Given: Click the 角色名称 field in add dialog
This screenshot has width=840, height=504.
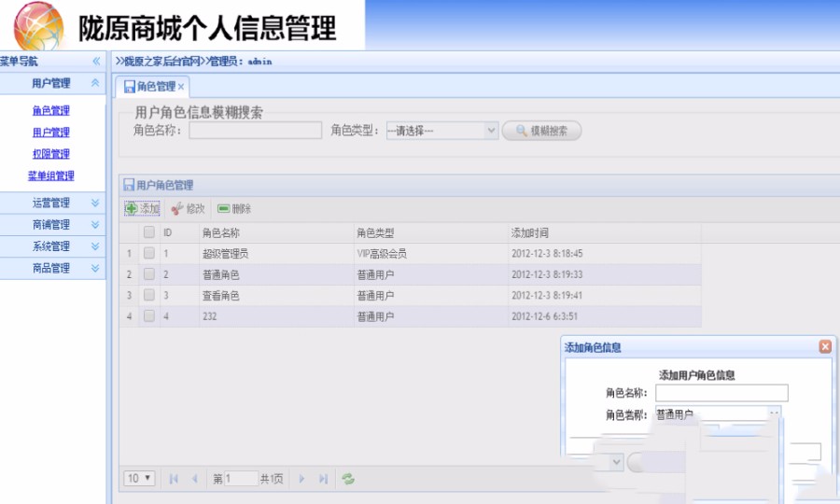Looking at the screenshot, I should point(721,393).
